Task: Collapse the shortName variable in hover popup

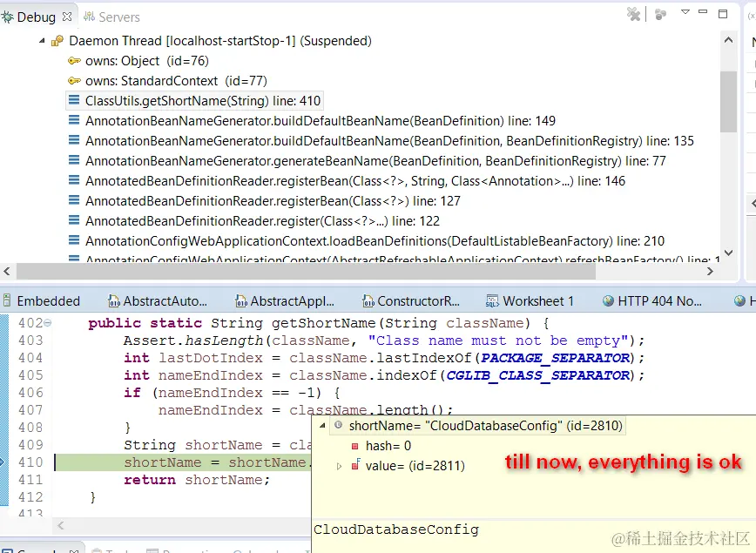Action: [x=322, y=426]
